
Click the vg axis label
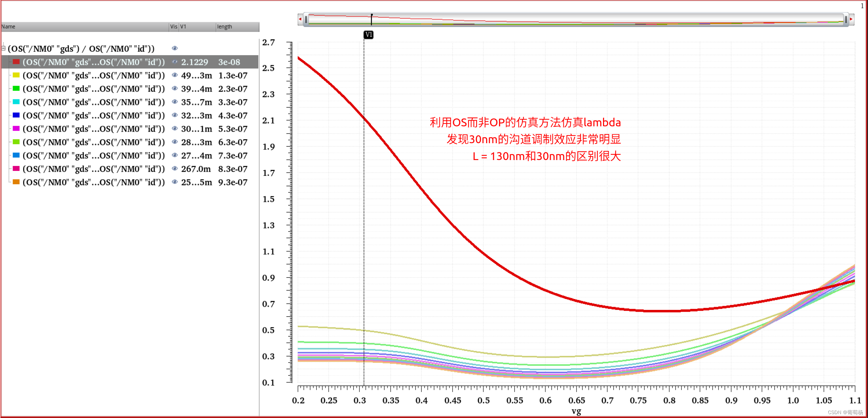click(576, 411)
